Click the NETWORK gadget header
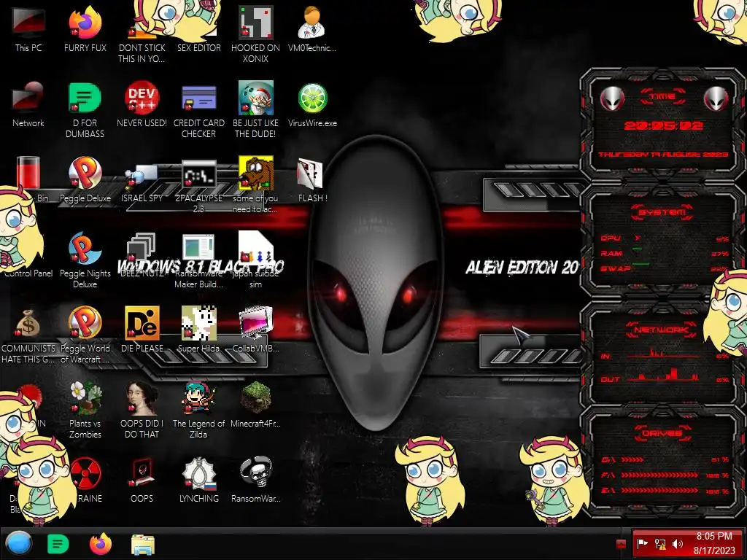The height and width of the screenshot is (560, 747). [662, 330]
